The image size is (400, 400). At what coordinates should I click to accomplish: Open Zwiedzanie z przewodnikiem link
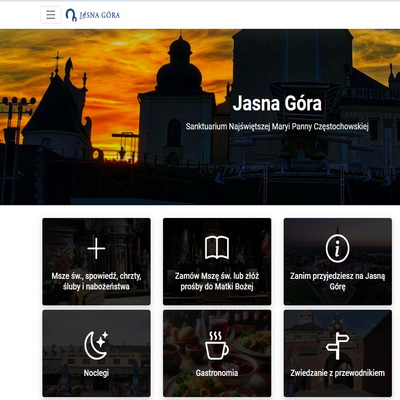coord(338,373)
